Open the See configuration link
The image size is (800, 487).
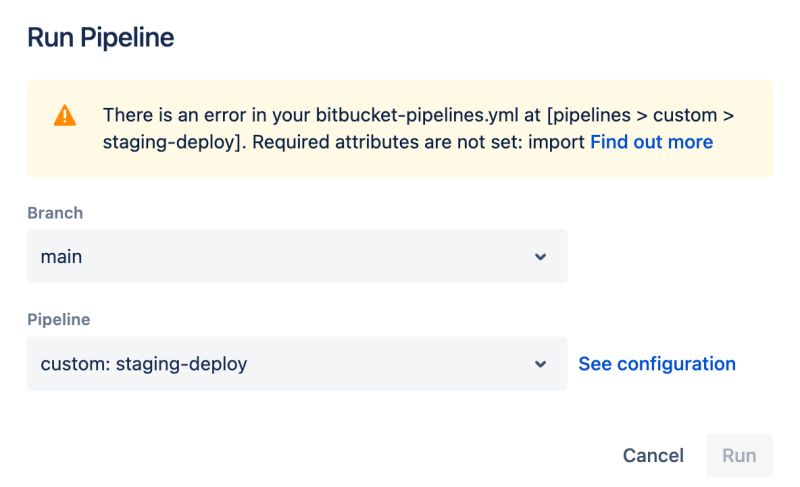(656, 364)
